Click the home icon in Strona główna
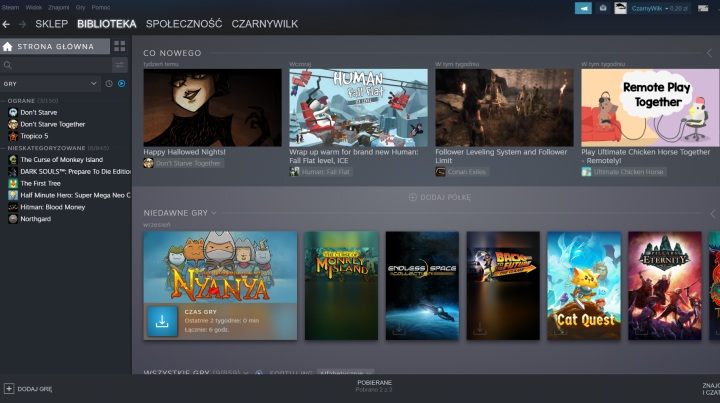720x403 pixels. coord(7,46)
